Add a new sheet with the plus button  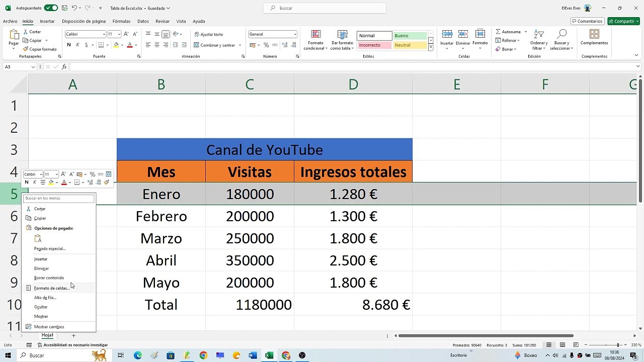coord(73,335)
